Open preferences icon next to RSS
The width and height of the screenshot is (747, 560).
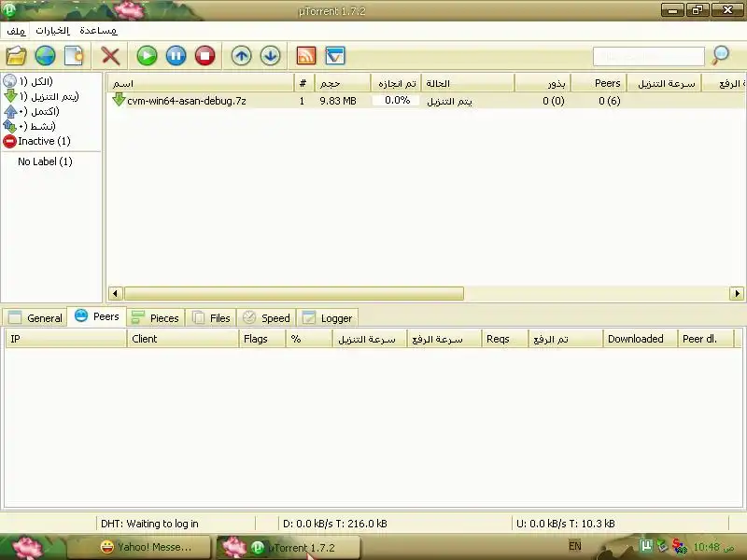pyautogui.click(x=335, y=56)
